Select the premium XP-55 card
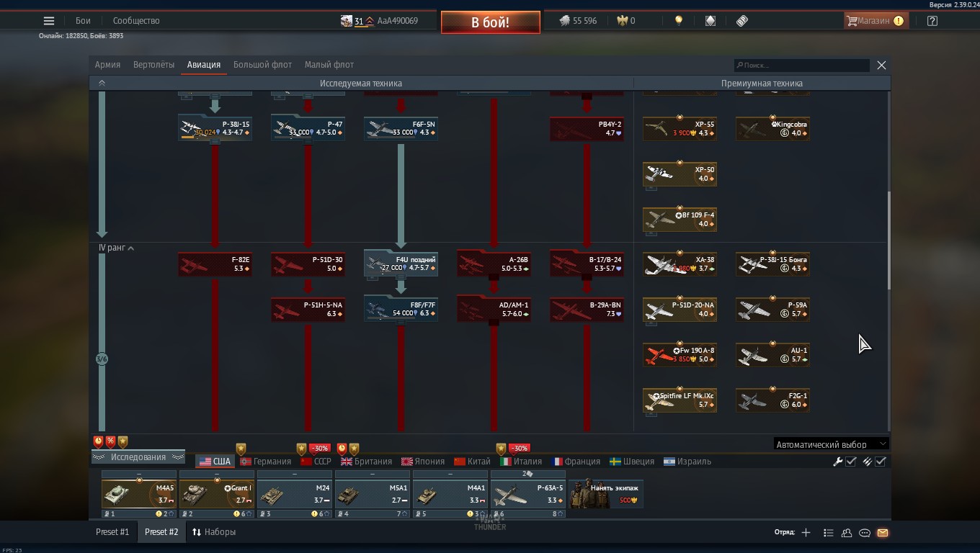The height and width of the screenshot is (553, 980). 680,129
